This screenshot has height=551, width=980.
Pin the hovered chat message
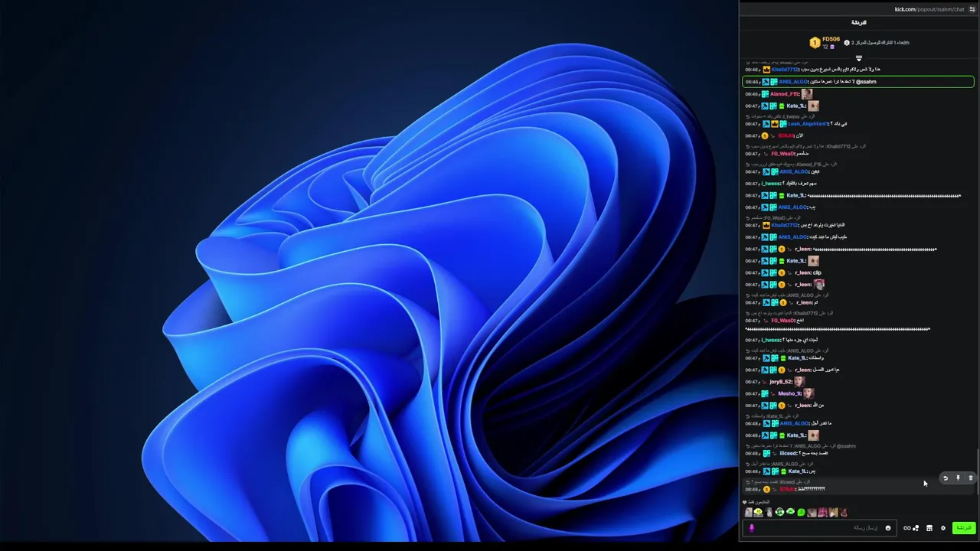click(x=958, y=478)
